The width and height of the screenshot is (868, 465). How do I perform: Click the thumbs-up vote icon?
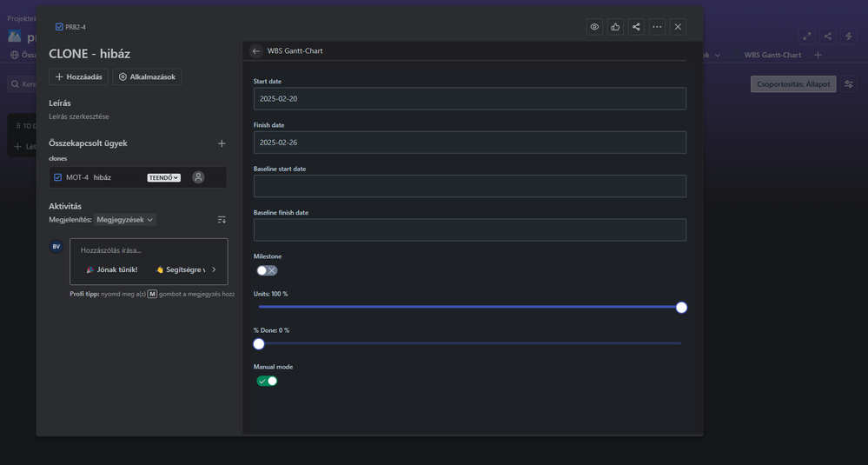point(615,27)
